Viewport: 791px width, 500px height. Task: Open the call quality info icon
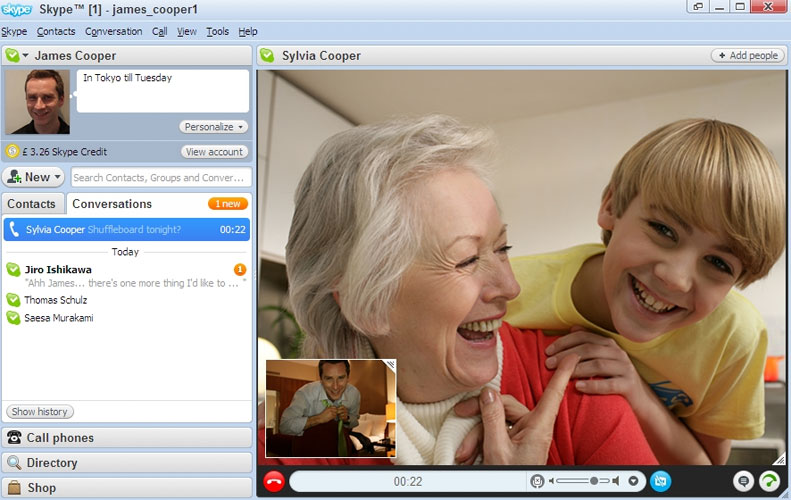tap(770, 481)
